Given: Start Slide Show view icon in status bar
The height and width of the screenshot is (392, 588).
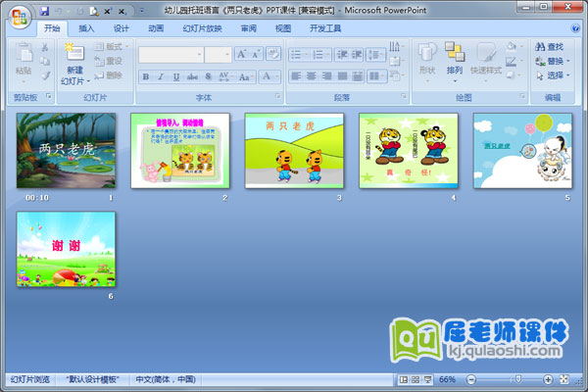Looking at the screenshot, I should [427, 379].
